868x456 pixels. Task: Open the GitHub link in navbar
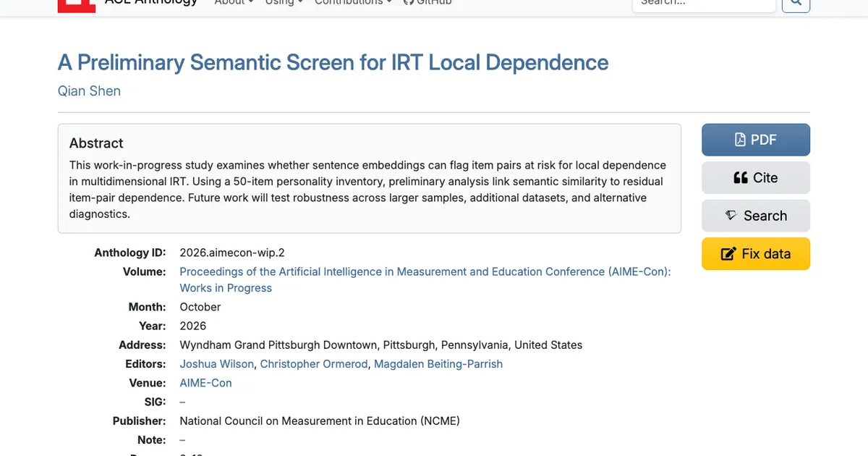[427, 3]
